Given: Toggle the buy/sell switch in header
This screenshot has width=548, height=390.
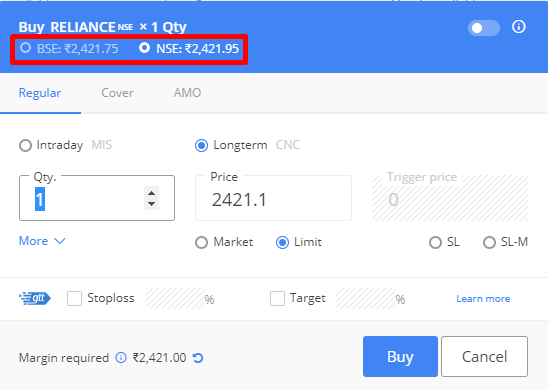Looking at the screenshot, I should point(484,28).
